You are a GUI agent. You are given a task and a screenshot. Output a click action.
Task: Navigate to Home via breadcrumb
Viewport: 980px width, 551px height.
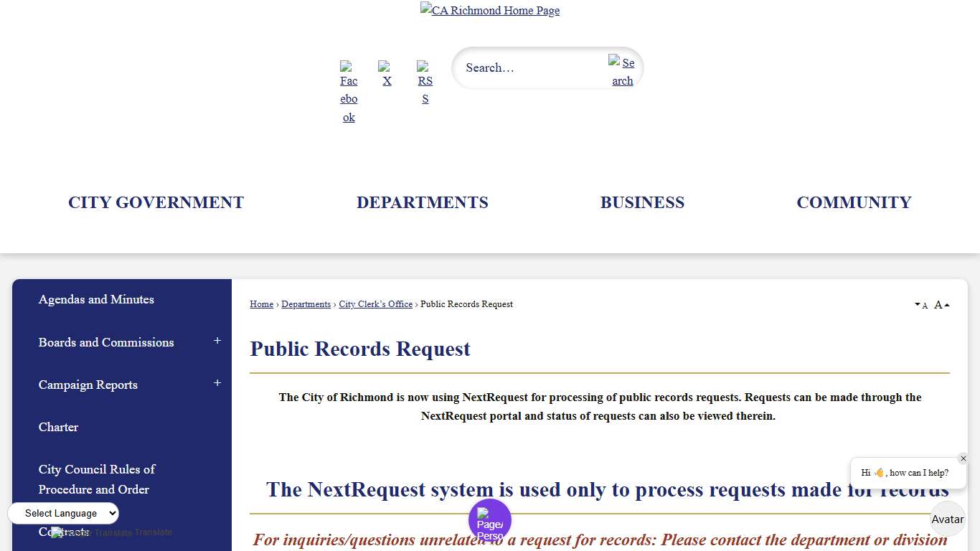click(261, 303)
